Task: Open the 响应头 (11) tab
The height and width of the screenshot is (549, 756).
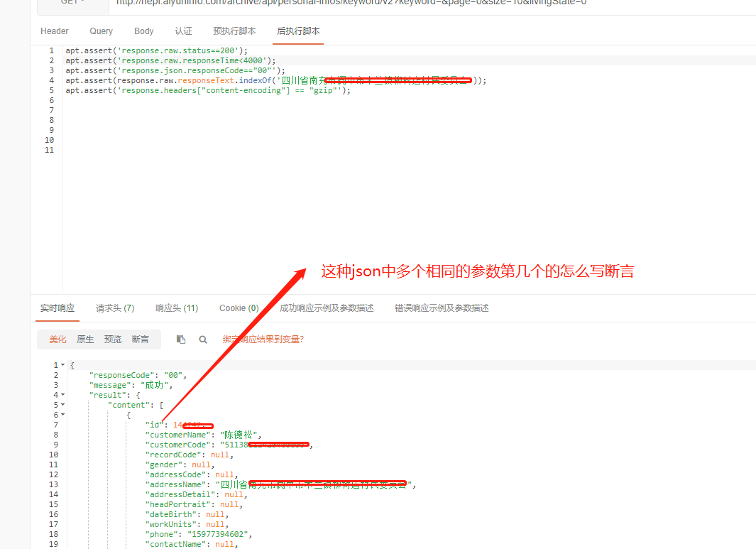Action: click(x=177, y=308)
